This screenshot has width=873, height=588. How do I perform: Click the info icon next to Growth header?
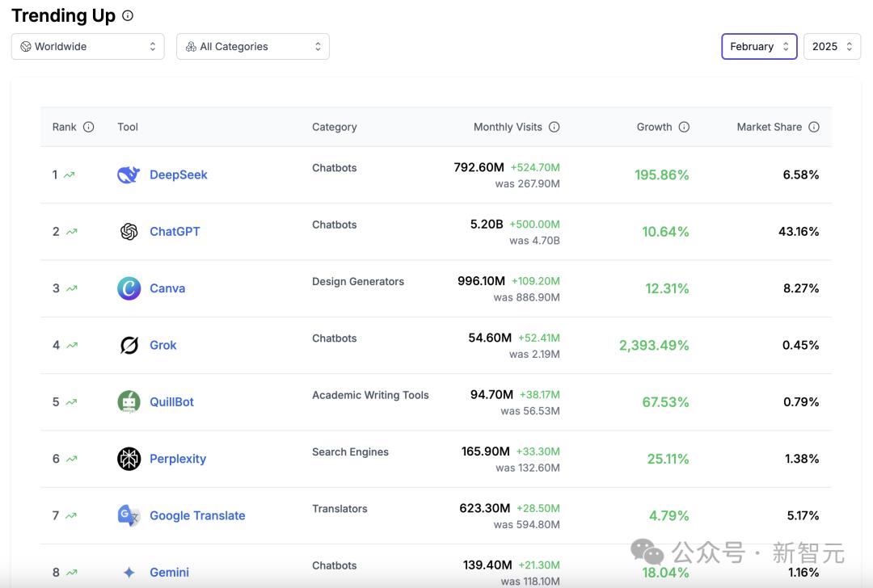point(685,127)
